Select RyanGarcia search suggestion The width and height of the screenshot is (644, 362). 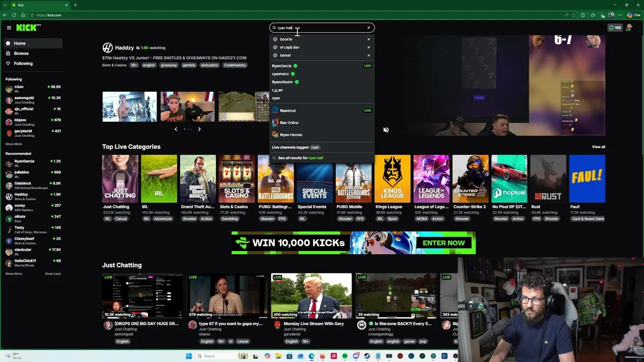click(321, 66)
